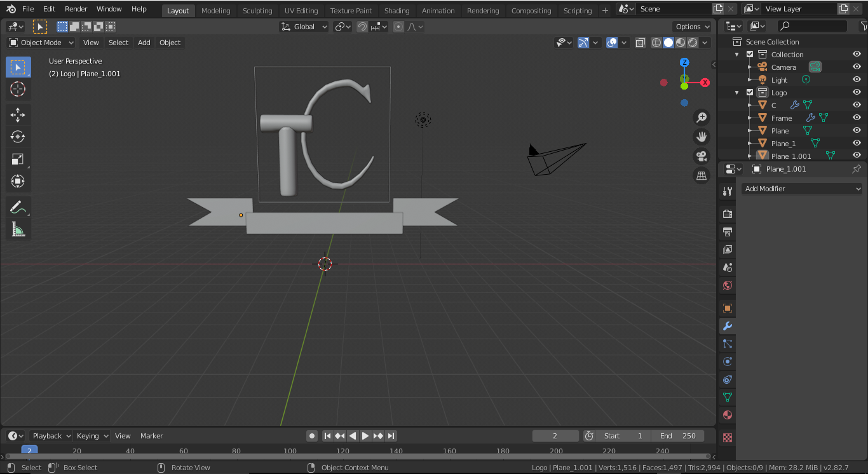This screenshot has height=474, width=868.
Task: Select the Measure tool
Action: click(x=18, y=229)
